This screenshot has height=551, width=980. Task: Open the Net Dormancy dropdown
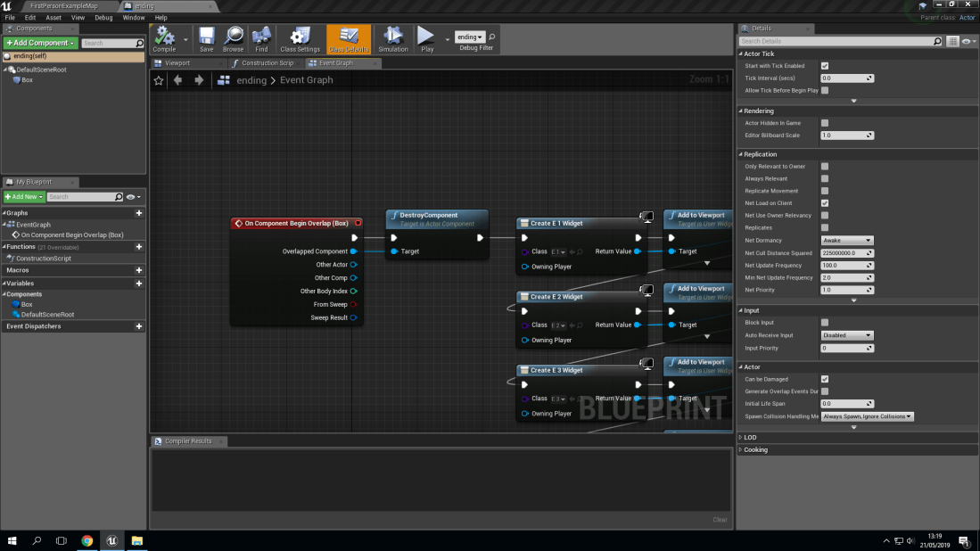click(847, 241)
